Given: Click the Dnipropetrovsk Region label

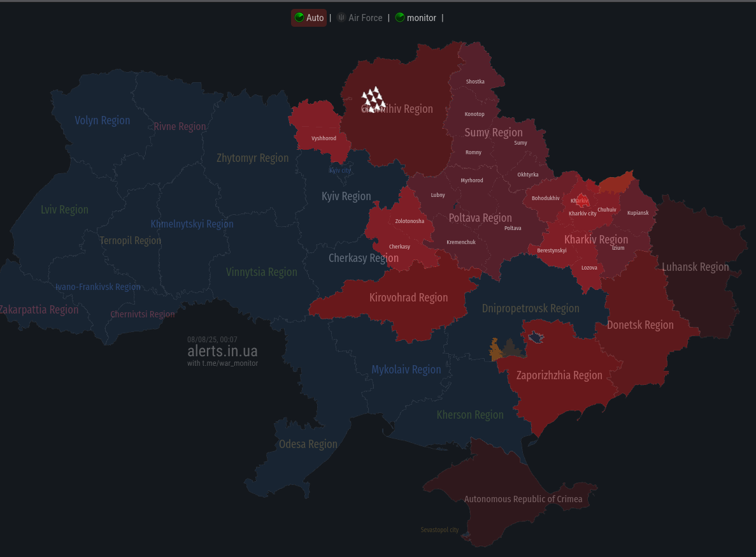Looking at the screenshot, I should [x=531, y=308].
